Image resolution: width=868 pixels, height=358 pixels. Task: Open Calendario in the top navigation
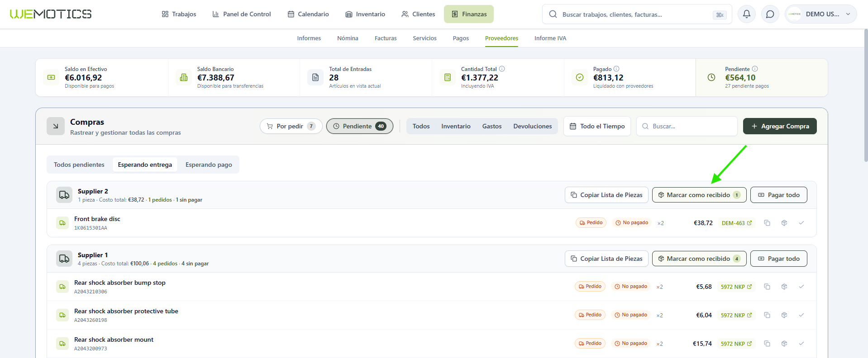pos(308,14)
